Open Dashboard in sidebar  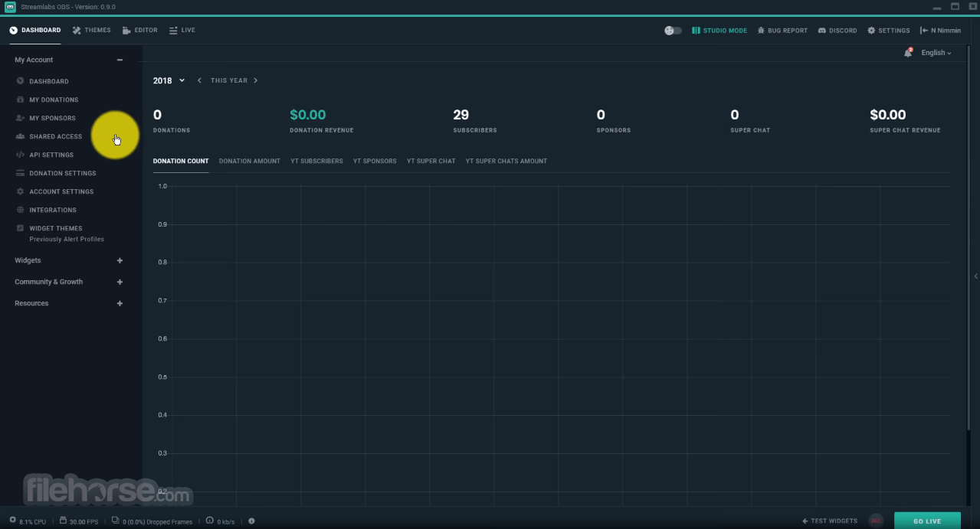click(x=49, y=81)
